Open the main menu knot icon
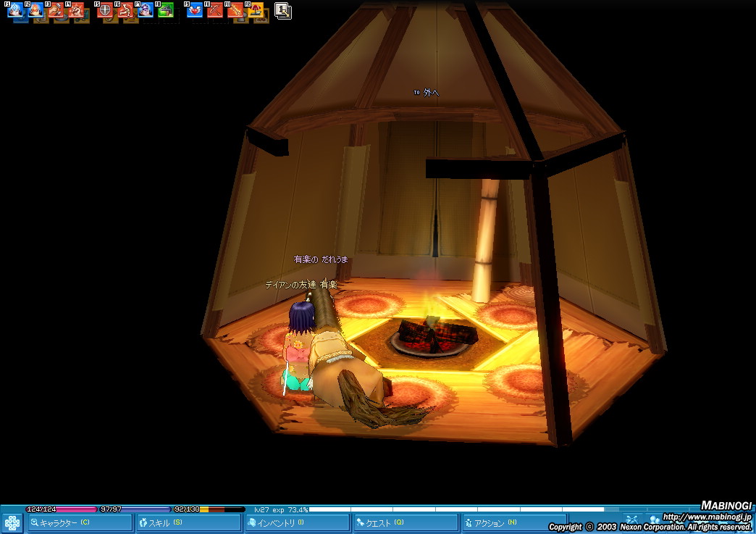The width and height of the screenshot is (756, 534). [x=12, y=523]
